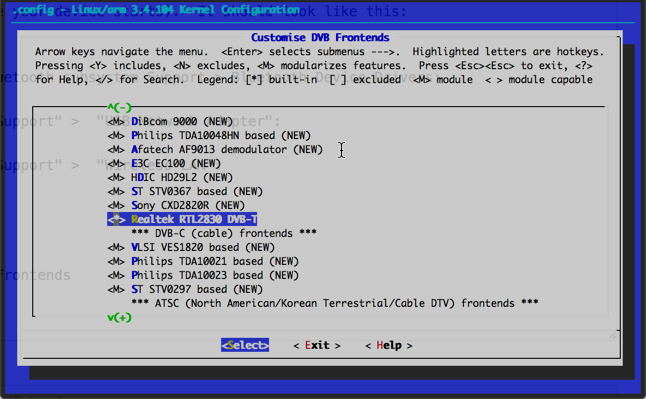Toggle highlighted Realtek RTL2830 DVB-T state marker
This screenshot has width=646, height=399.
point(116,219)
